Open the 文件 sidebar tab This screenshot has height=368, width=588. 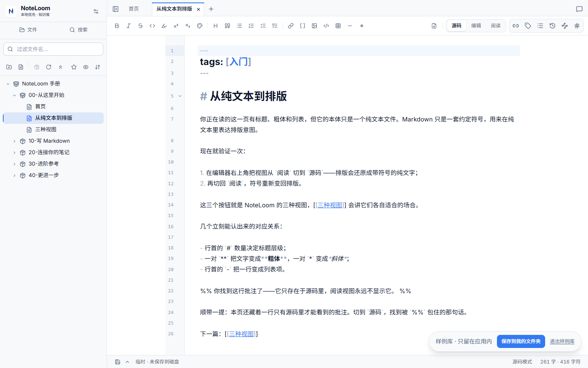click(x=28, y=30)
